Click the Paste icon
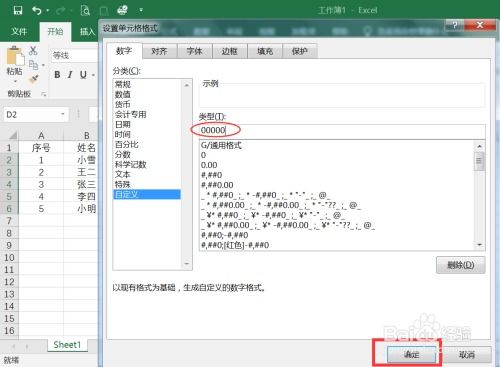500x367 pixels. pyautogui.click(x=15, y=56)
